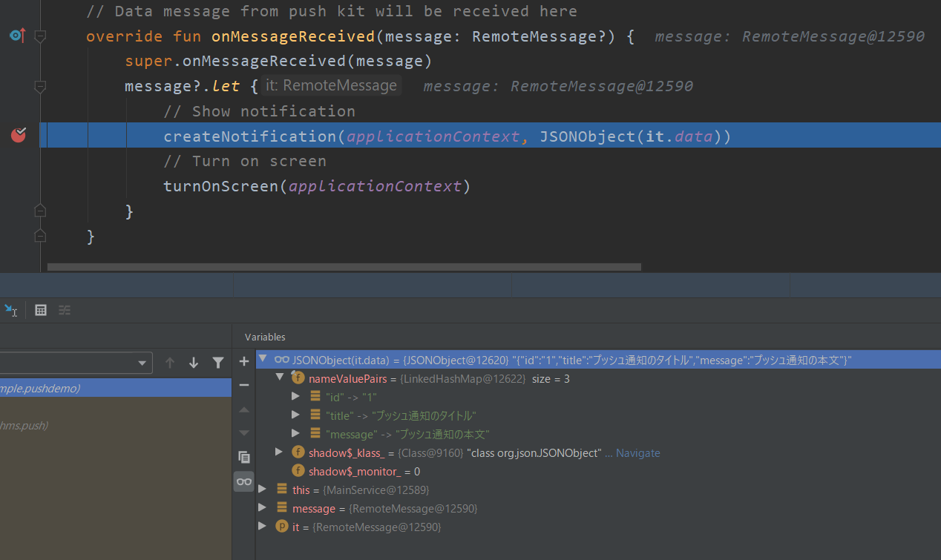Fold the onMessageReceived function in gutter

(x=40, y=36)
